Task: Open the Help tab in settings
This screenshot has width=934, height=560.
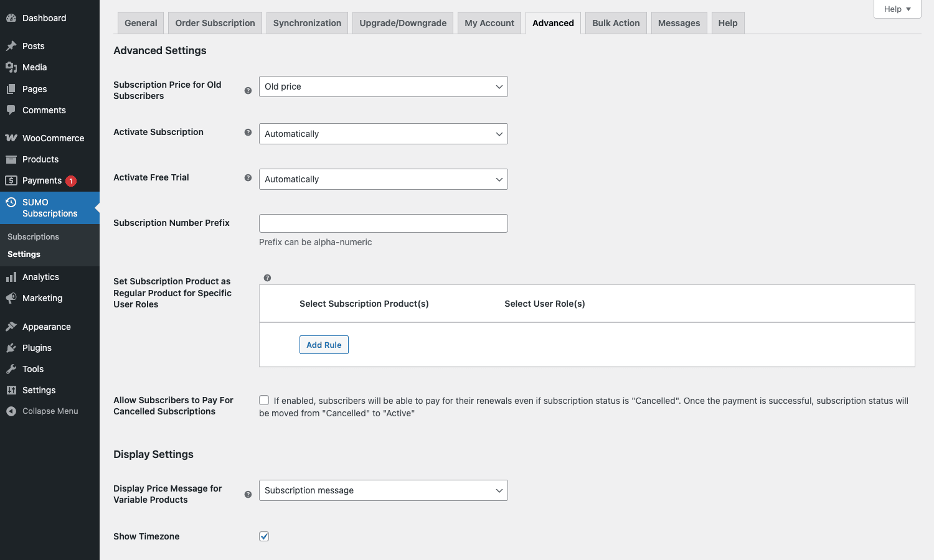Action: (728, 23)
